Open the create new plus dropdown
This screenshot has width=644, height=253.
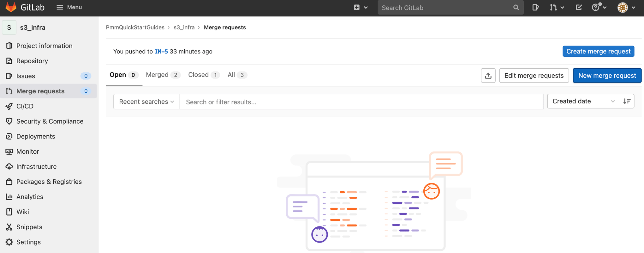point(361,7)
